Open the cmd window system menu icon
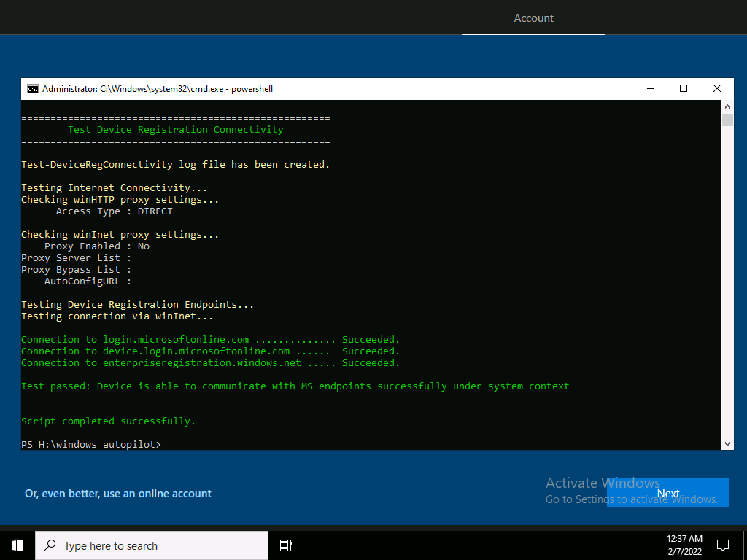 [32, 89]
